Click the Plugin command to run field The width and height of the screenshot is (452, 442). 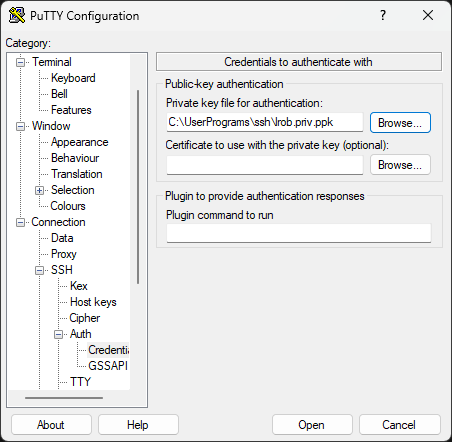[x=299, y=233]
